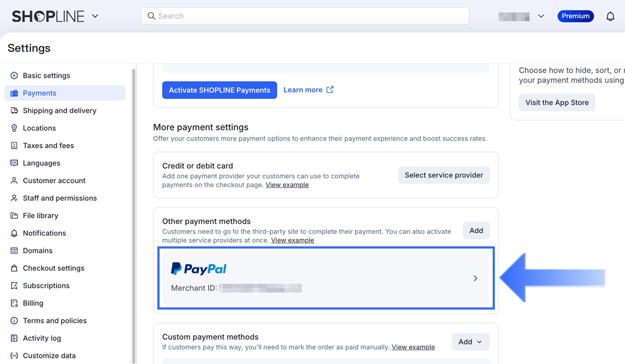Click the Basic settings gear icon
Image resolution: width=625 pixels, height=364 pixels.
(14, 75)
